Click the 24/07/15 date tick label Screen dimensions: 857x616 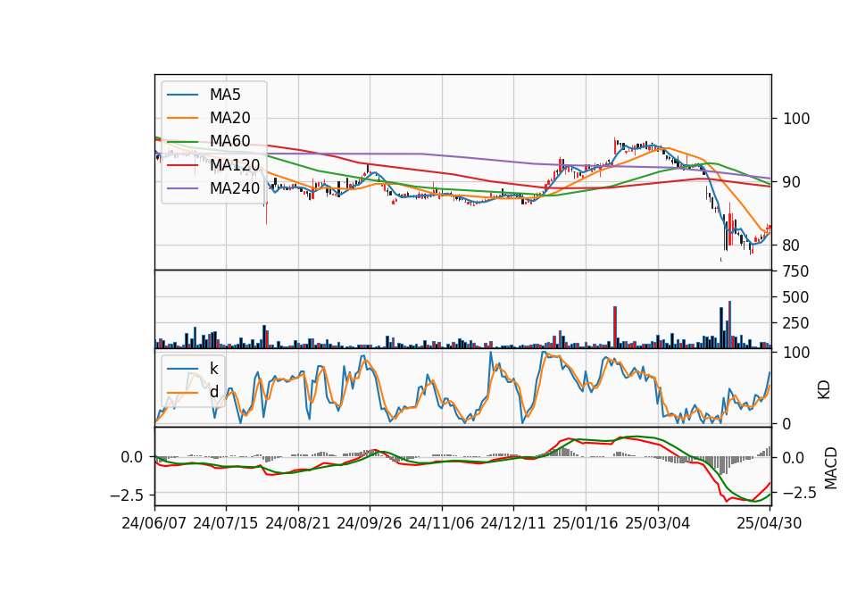226,523
